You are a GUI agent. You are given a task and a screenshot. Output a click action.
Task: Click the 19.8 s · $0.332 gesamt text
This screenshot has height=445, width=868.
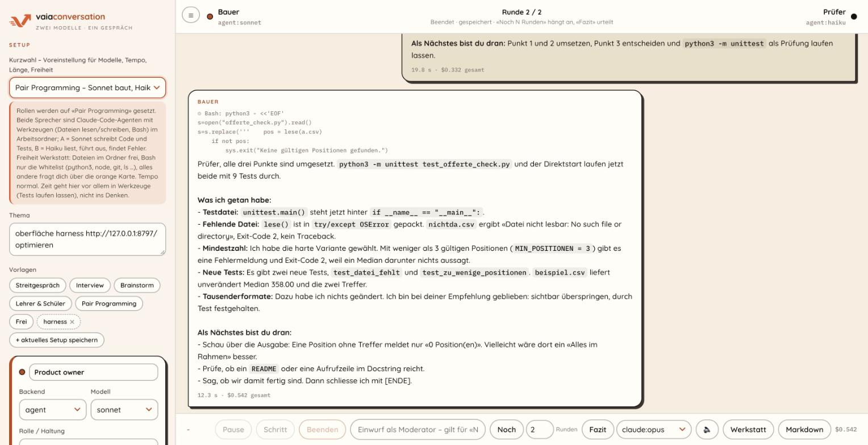448,70
